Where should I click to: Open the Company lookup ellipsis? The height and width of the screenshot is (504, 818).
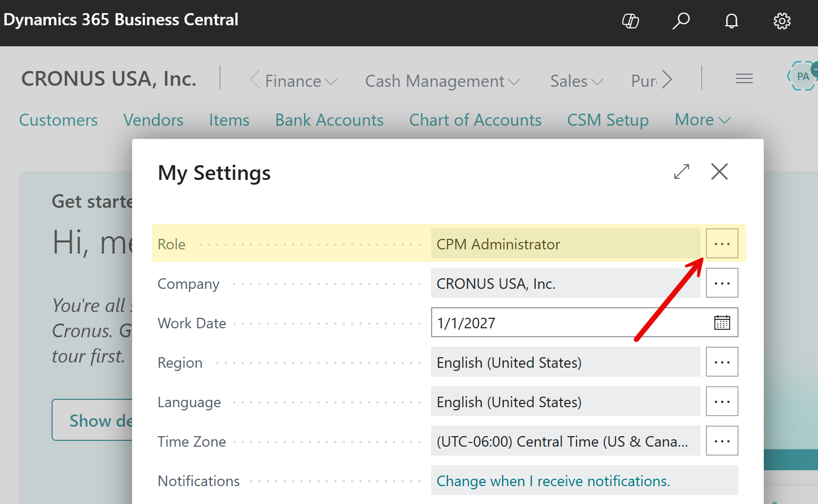(722, 283)
